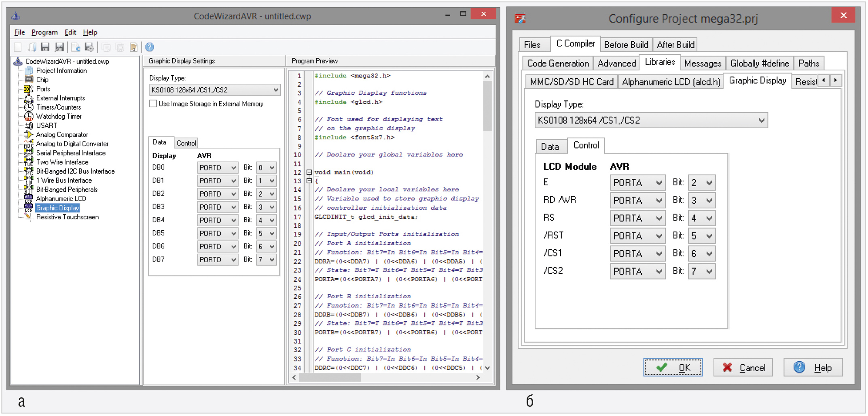
Task: Click the Save As toolbar icon
Action: 59,47
